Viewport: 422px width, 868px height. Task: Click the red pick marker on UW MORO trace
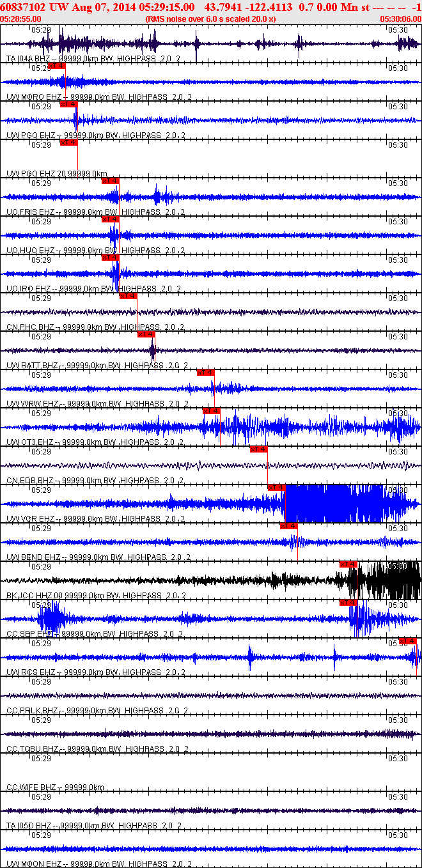coord(57,65)
